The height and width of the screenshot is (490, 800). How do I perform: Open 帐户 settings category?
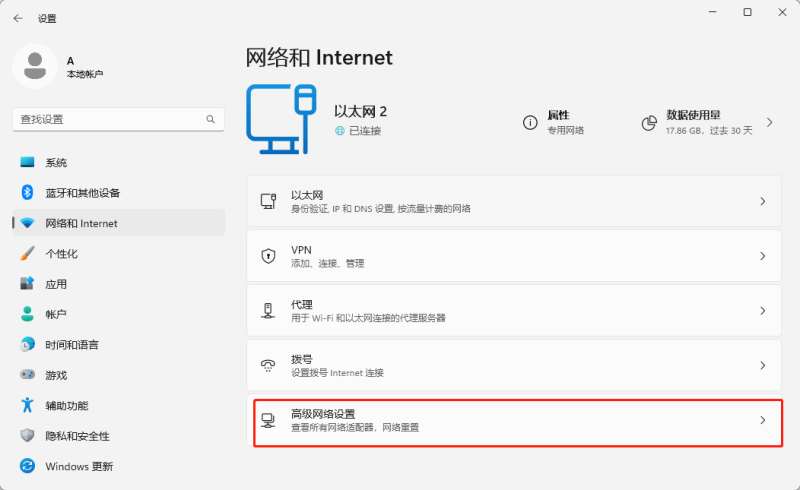118,314
